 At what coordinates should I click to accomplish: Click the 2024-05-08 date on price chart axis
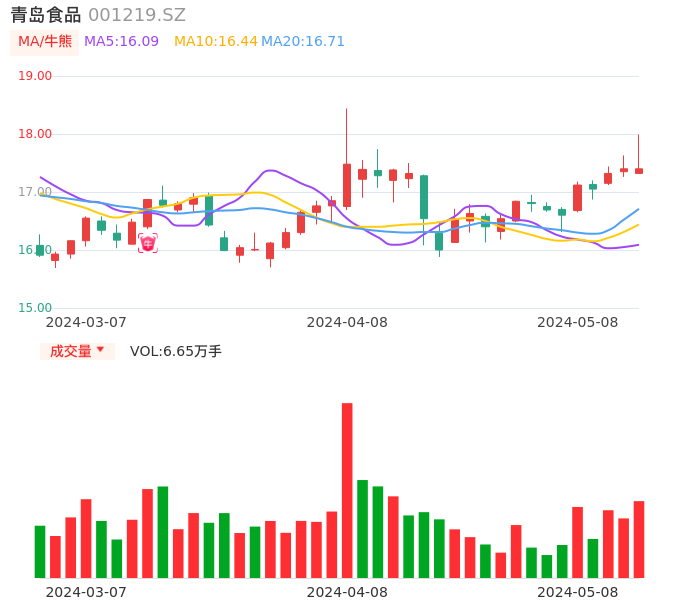(x=577, y=322)
